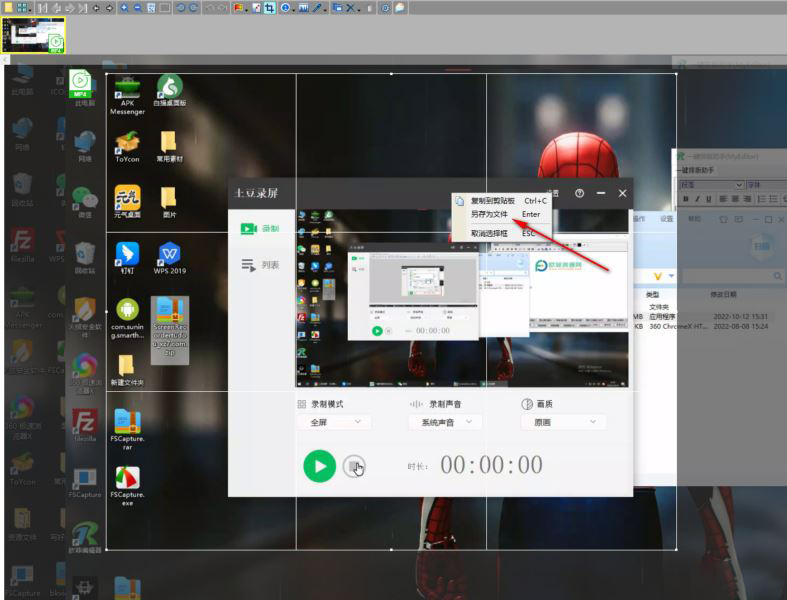This screenshot has width=787, height=600.
Task: Switch to thumbnail grid view in toolbar
Action: click(x=22, y=8)
